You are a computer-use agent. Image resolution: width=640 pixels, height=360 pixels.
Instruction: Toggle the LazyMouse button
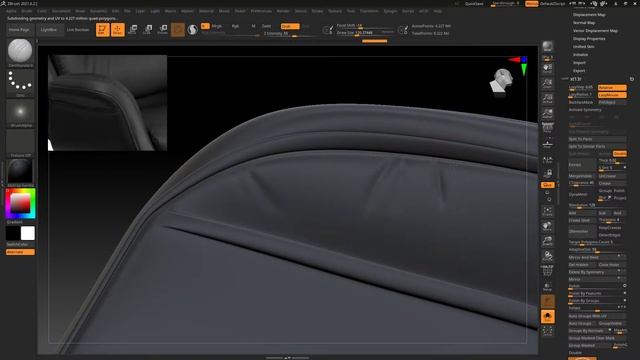pyautogui.click(x=612, y=95)
